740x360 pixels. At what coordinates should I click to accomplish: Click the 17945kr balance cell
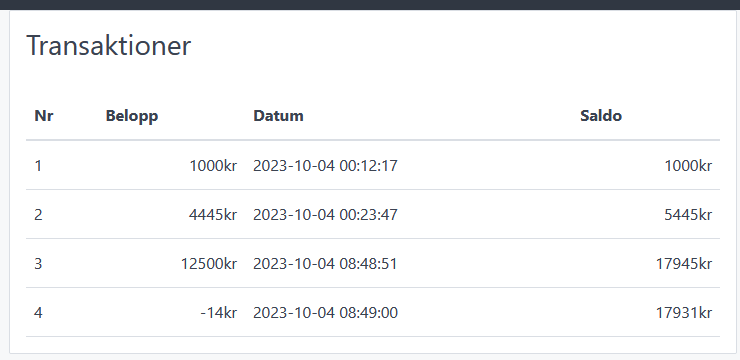point(684,263)
